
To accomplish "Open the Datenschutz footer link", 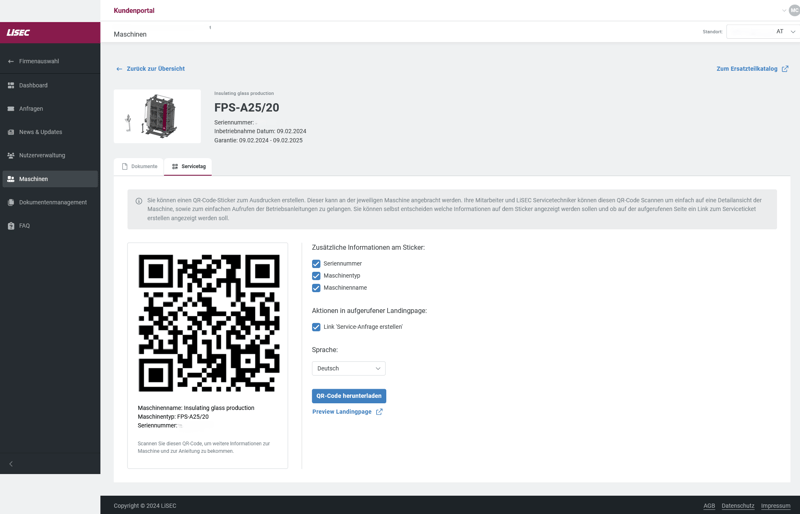I will (x=738, y=506).
